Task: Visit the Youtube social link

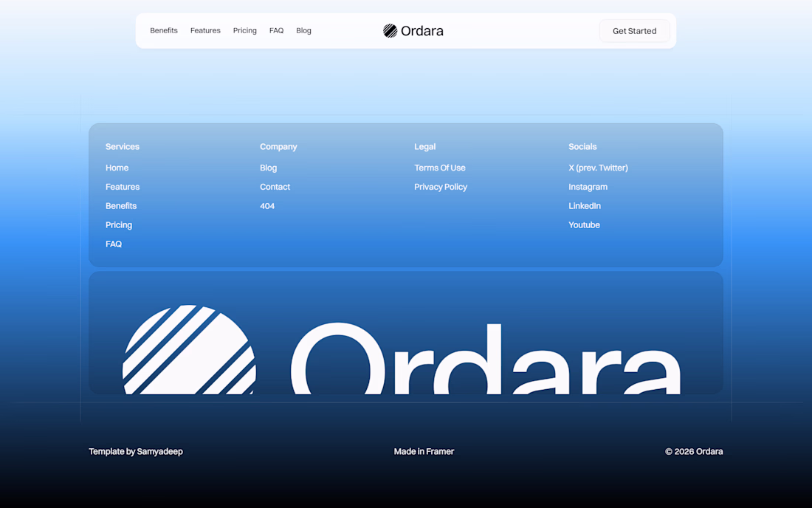Action: [x=584, y=225]
